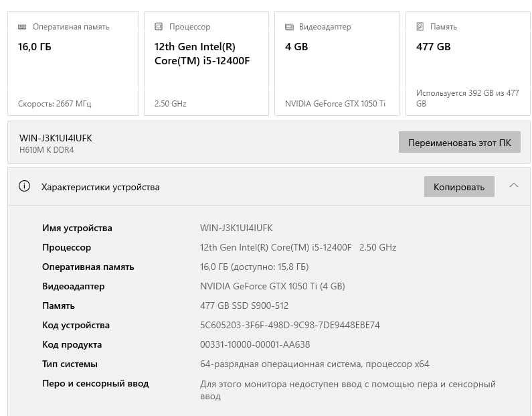Click the storage drive icon
532x416 pixels.
click(420, 27)
